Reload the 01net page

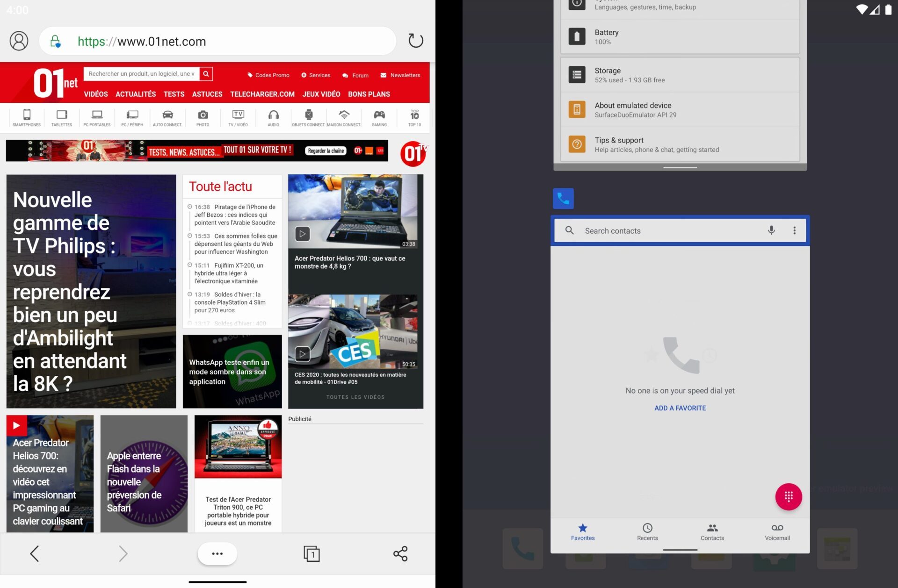coord(415,41)
